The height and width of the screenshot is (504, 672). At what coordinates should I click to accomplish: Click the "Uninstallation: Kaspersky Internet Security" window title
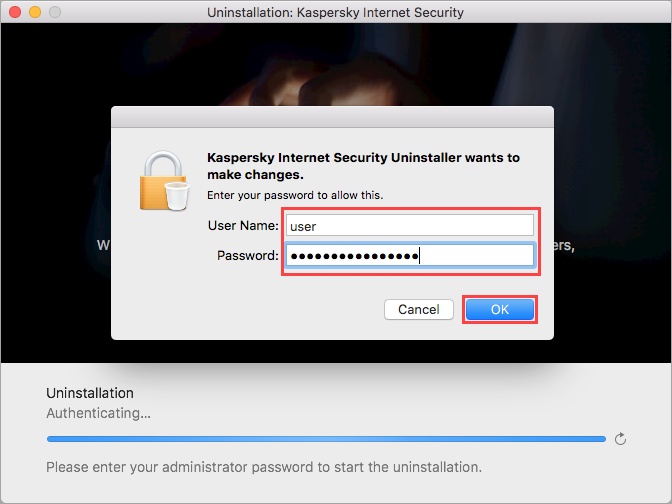click(335, 12)
